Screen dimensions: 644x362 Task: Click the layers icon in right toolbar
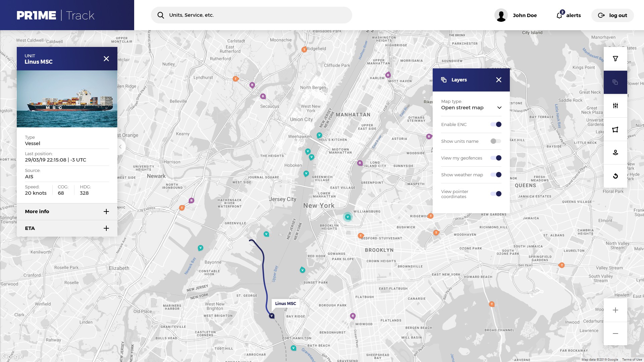615,82
